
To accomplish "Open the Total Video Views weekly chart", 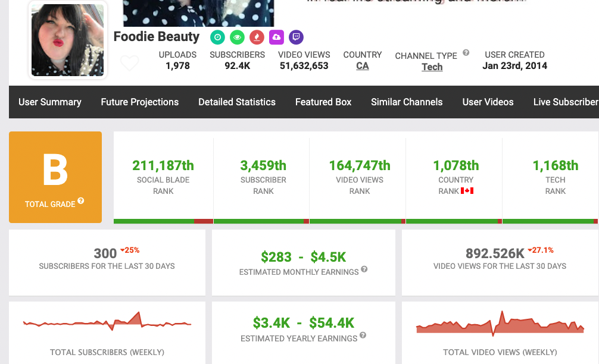I will (x=500, y=324).
